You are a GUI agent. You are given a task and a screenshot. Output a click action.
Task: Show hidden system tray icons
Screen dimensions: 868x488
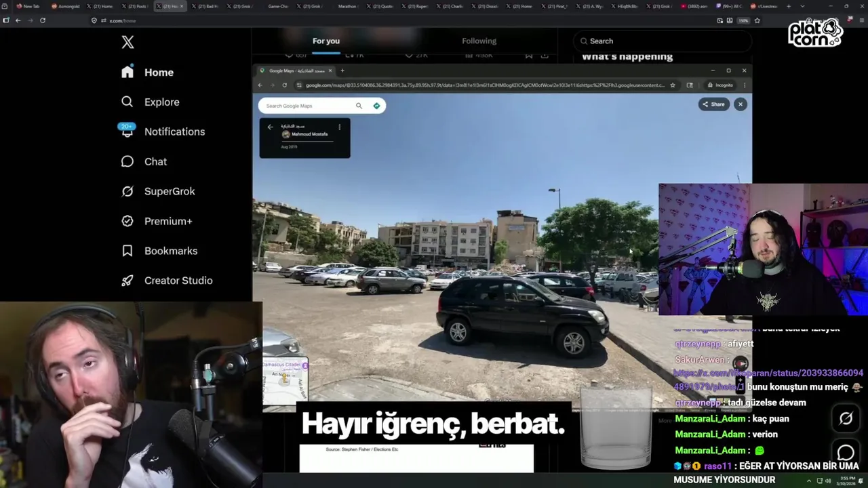(x=808, y=481)
